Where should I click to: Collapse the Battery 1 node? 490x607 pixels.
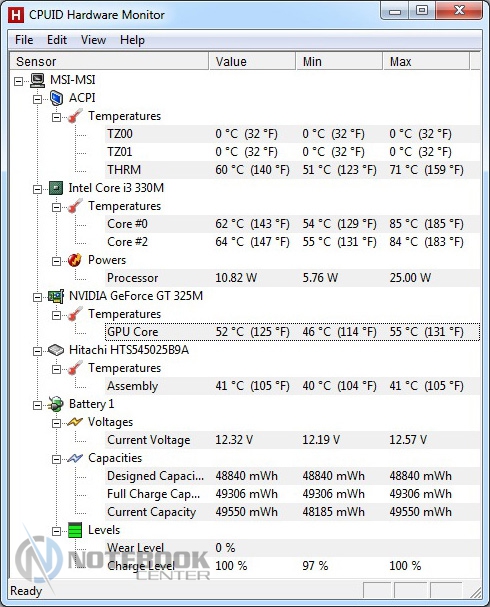(x=38, y=405)
